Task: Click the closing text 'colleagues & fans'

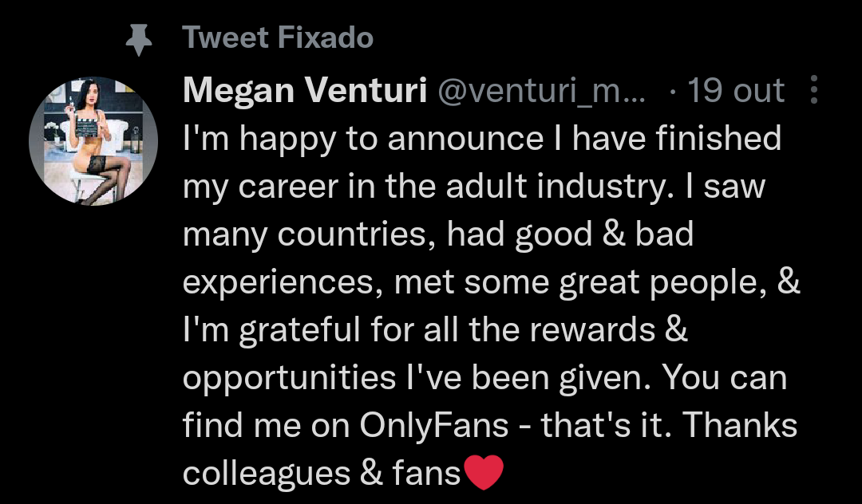Action: tap(322, 473)
